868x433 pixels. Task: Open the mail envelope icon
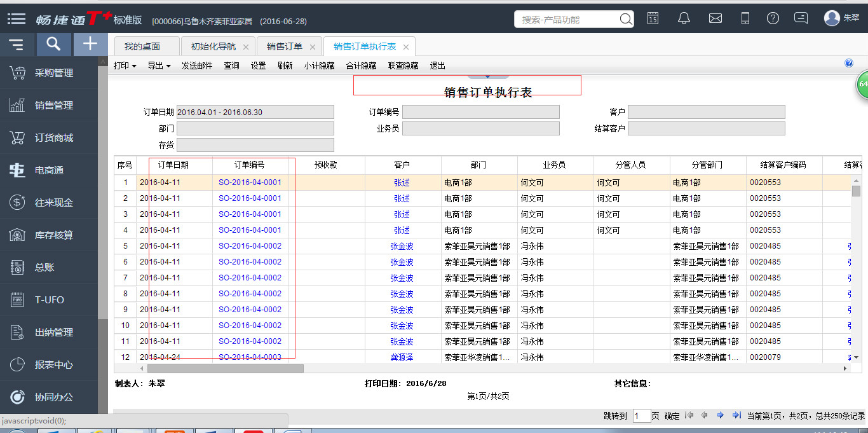[x=715, y=18]
